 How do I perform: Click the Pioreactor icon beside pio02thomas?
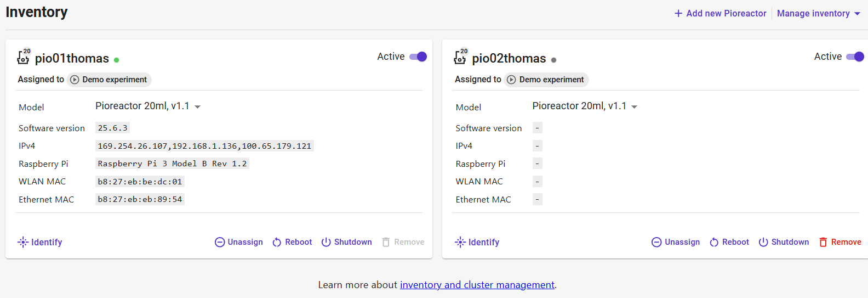[460, 57]
